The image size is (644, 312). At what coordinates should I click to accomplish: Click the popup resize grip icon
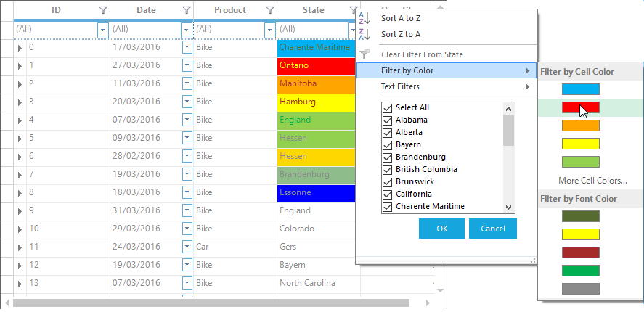tap(533, 260)
